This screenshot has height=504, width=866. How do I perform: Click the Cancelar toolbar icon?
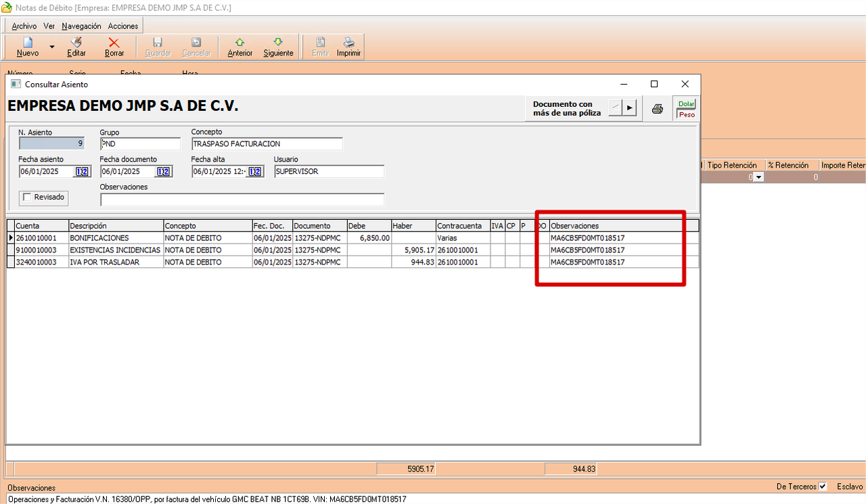click(x=196, y=42)
